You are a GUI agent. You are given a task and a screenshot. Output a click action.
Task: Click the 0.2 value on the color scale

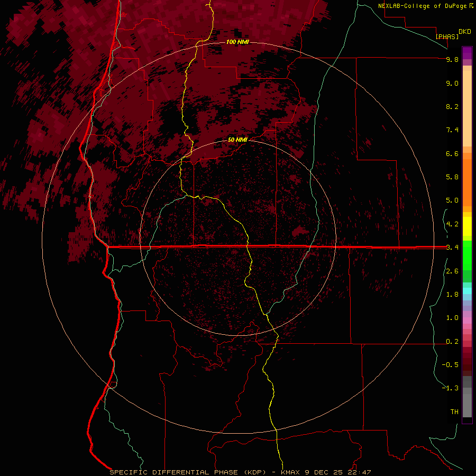pyautogui.click(x=452, y=342)
